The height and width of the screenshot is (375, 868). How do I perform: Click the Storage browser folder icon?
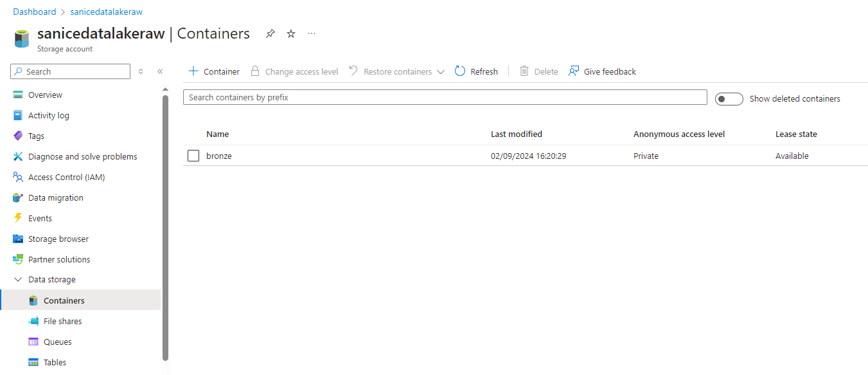(18, 239)
